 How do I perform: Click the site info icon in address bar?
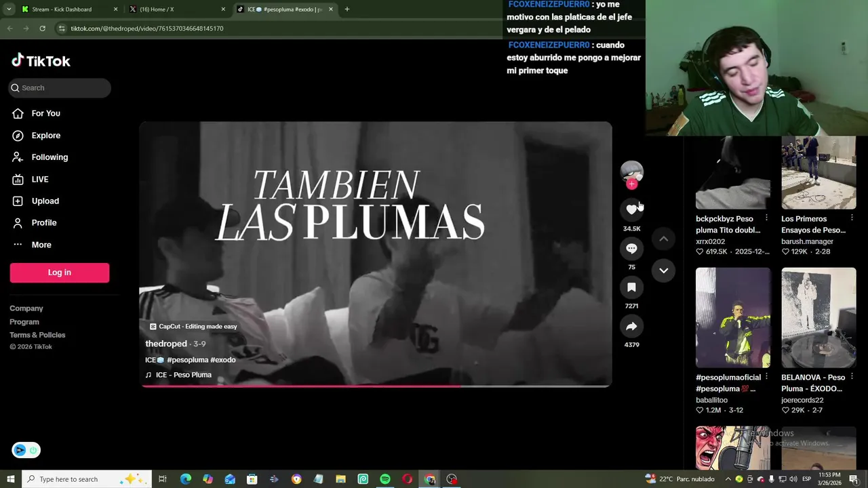pyautogui.click(x=62, y=28)
